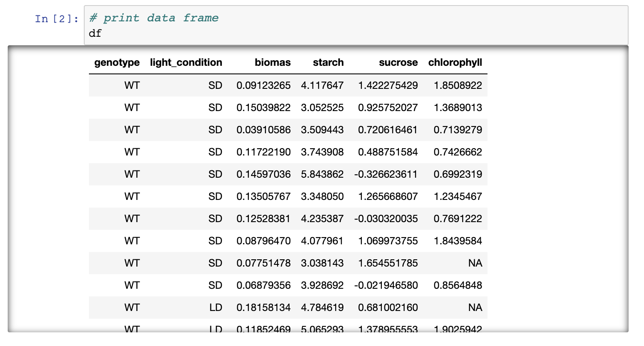This screenshot has width=644, height=346.
Task: Click sucrose value -0.030320035
Action: (x=386, y=219)
